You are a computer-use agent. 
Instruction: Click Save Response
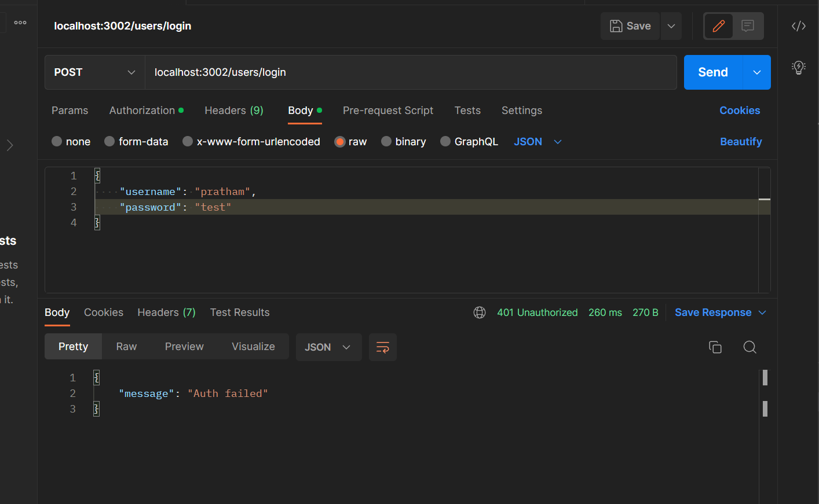tap(713, 312)
